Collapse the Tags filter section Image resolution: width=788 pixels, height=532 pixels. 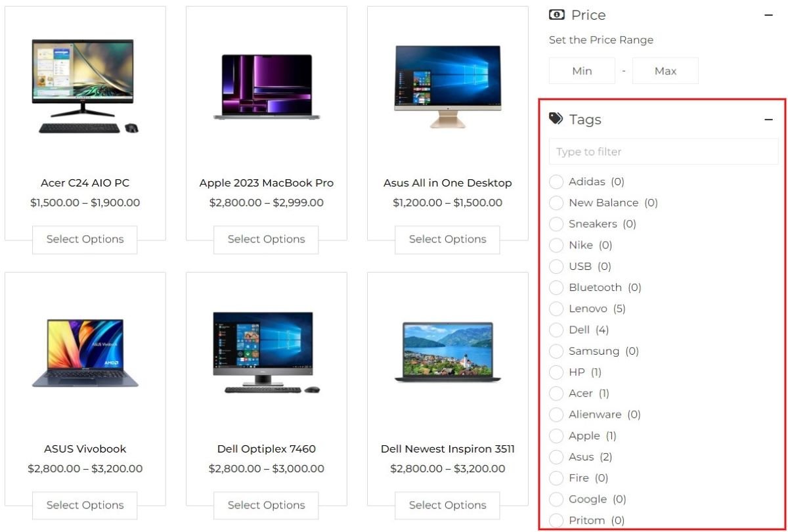(769, 120)
